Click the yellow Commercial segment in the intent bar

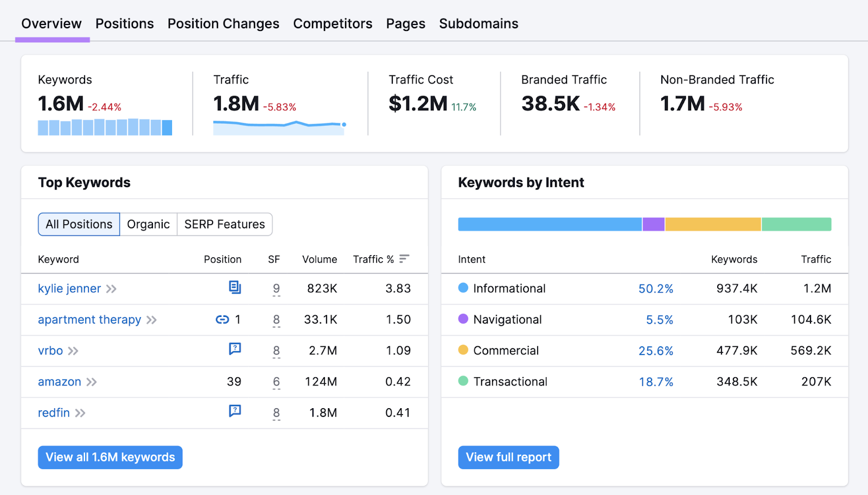712,224
